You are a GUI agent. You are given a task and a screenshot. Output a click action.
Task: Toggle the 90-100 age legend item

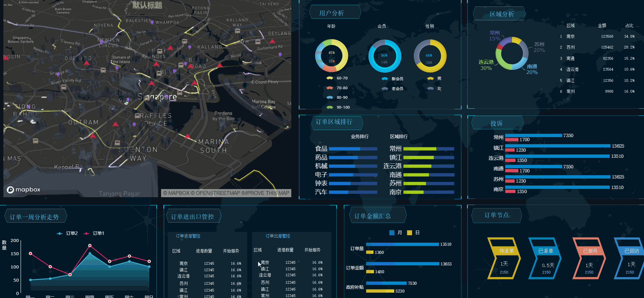[x=338, y=107]
